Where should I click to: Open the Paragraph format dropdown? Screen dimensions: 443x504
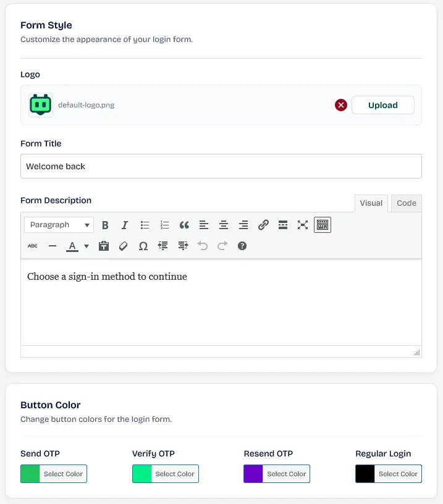(x=59, y=225)
